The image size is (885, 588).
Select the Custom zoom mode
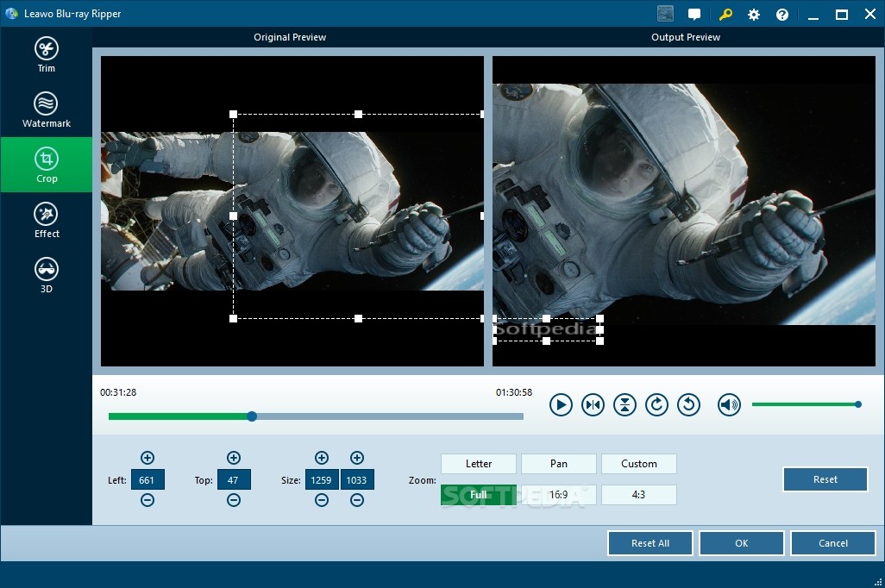click(x=638, y=464)
